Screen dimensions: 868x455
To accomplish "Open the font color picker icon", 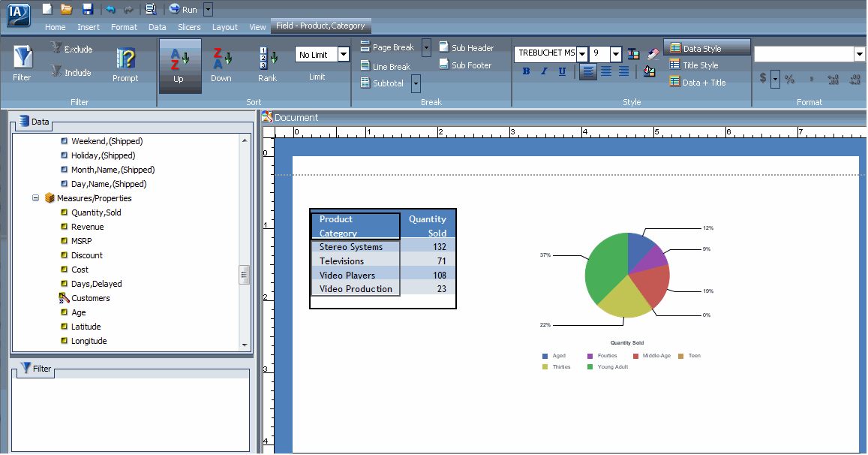I will tap(633, 54).
